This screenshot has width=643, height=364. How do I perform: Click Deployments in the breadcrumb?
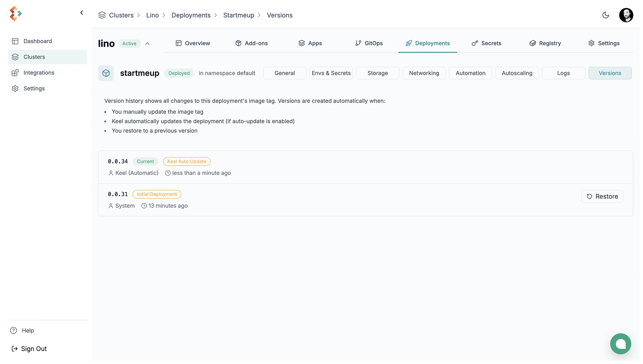[191, 15]
